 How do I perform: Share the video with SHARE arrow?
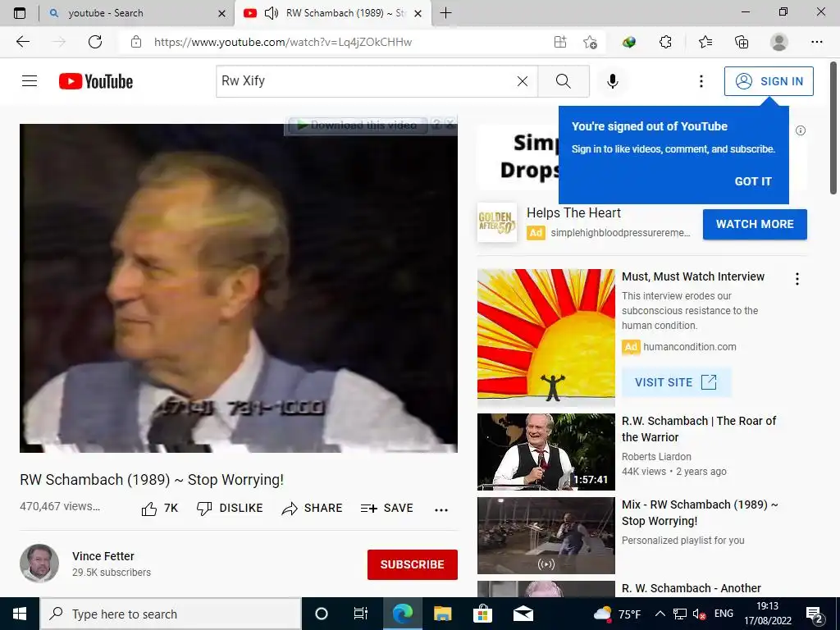(x=312, y=509)
